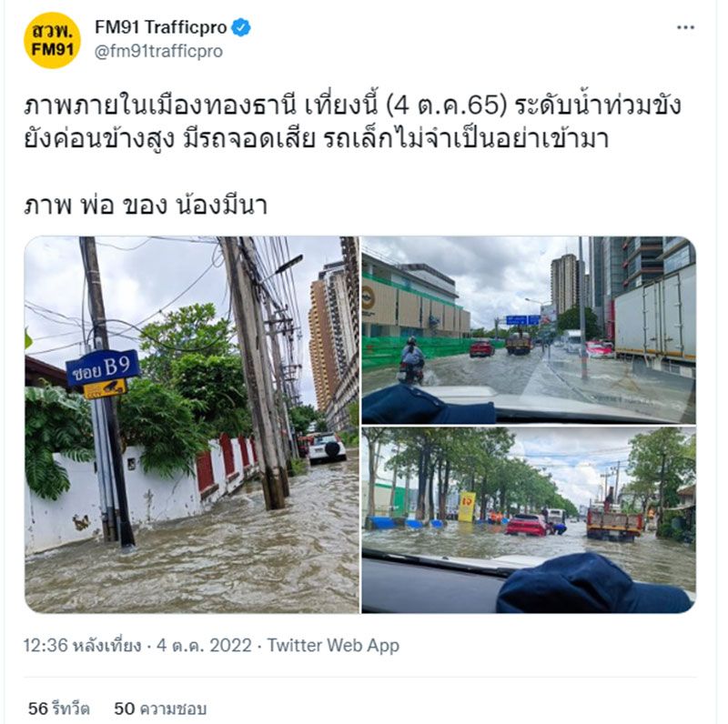Visit the @fm91trafficpro handle link
This screenshot has width=728, height=724.
[x=158, y=51]
